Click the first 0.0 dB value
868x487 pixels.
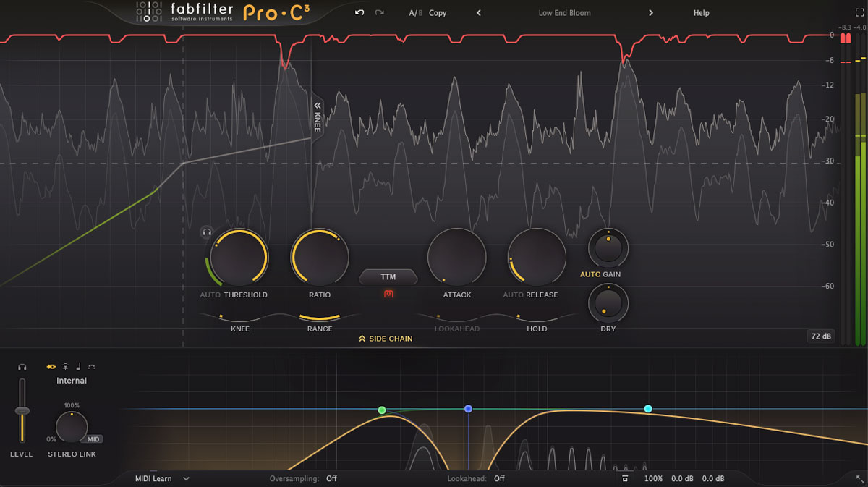click(x=682, y=479)
